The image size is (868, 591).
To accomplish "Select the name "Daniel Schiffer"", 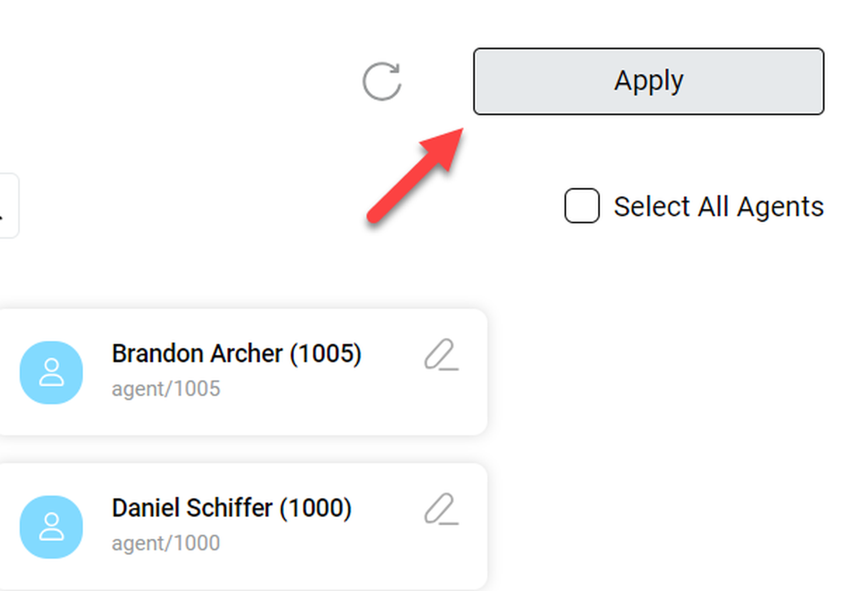I will click(x=192, y=508).
